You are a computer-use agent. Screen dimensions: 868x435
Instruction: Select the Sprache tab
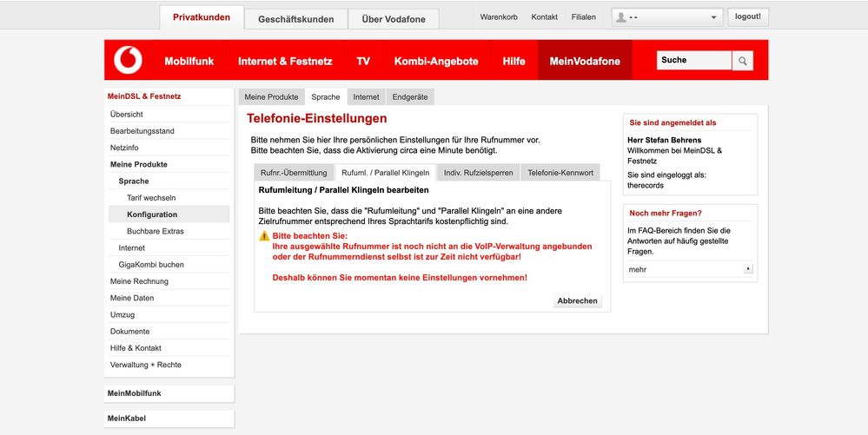click(x=326, y=97)
